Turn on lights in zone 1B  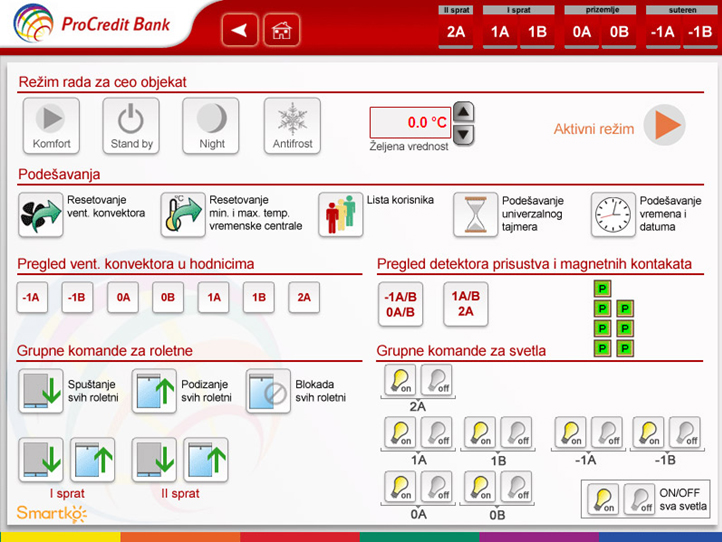pyautogui.click(x=480, y=432)
